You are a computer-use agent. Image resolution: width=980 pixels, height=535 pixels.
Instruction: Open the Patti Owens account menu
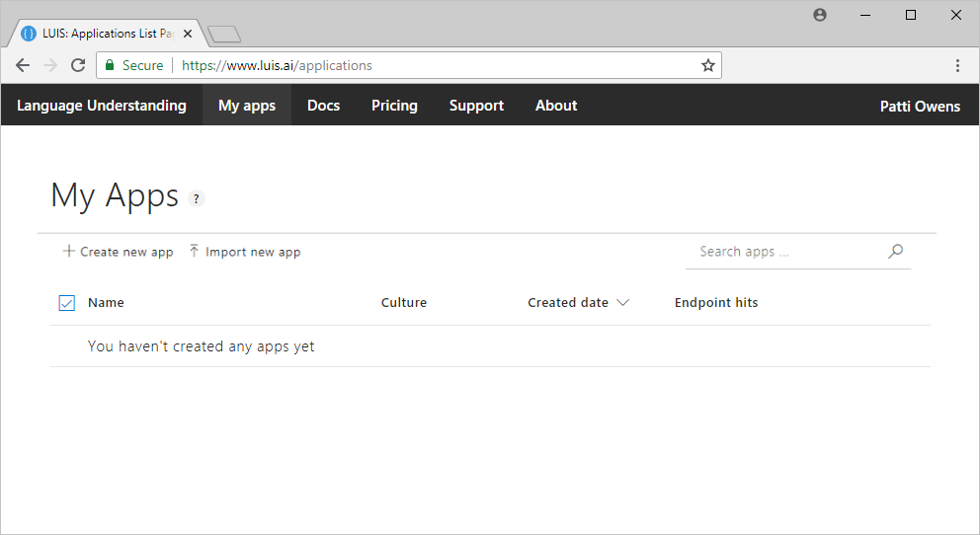click(x=920, y=106)
